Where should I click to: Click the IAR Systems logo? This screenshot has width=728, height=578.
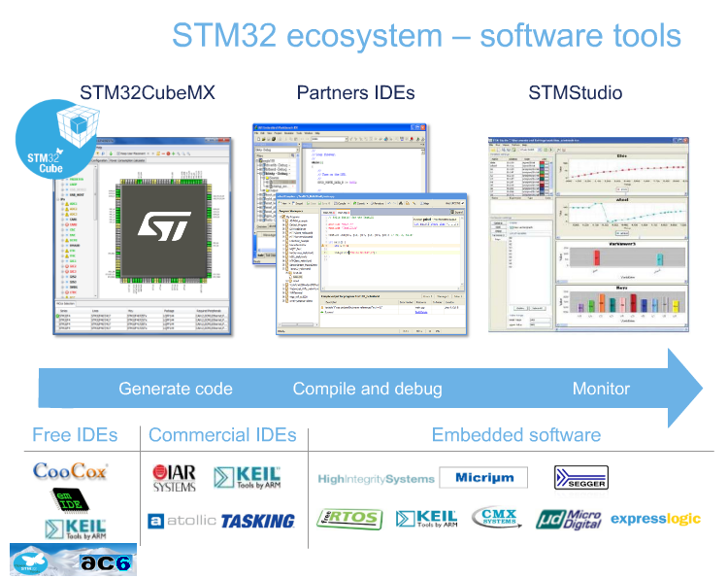(x=174, y=478)
